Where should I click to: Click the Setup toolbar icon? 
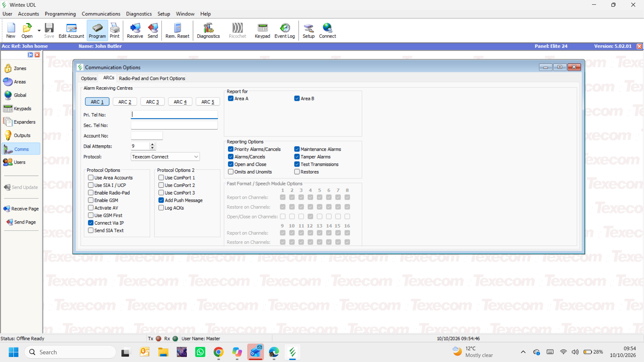[x=309, y=31]
